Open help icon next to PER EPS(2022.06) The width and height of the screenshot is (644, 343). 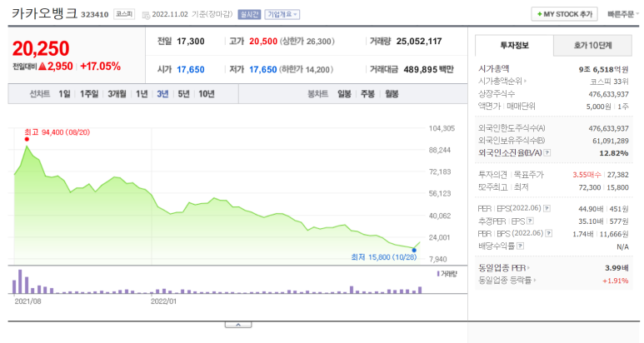(x=547, y=208)
